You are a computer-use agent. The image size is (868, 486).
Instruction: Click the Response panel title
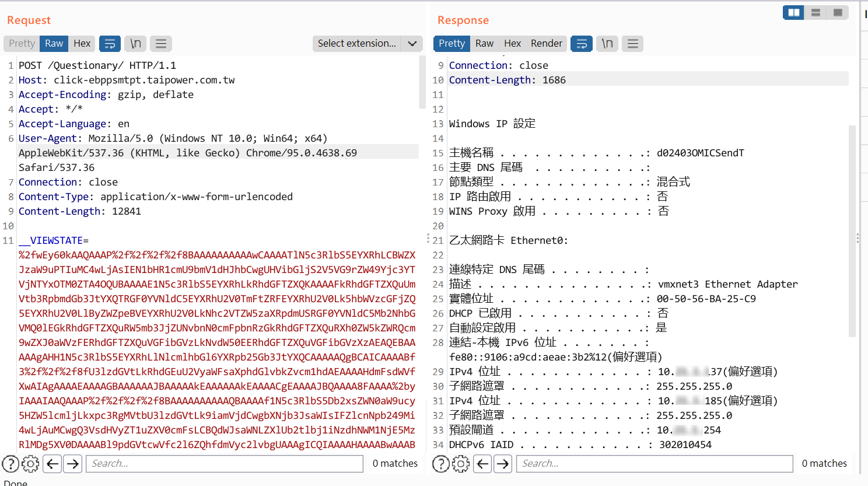click(x=463, y=20)
